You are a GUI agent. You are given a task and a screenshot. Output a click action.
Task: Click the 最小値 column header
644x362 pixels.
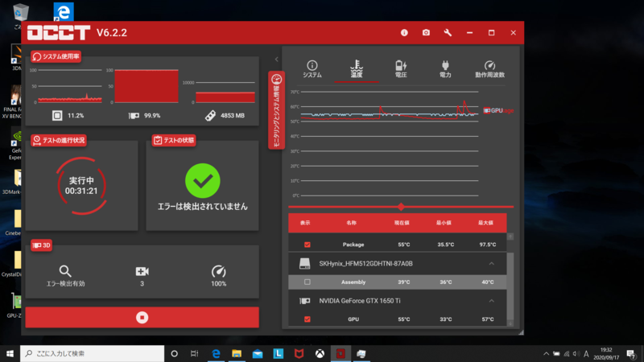444,223
